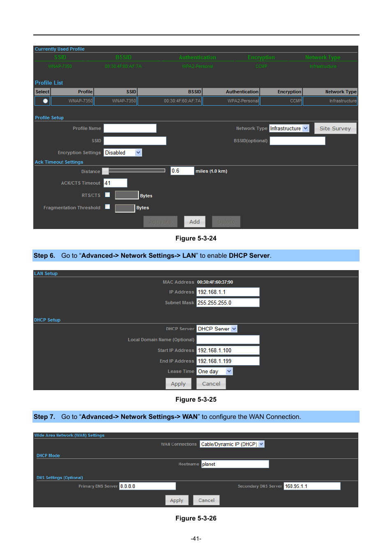This screenshot has height=555, width=392.
Task: Click the Local Domain Name field
Action: [x=228, y=340]
